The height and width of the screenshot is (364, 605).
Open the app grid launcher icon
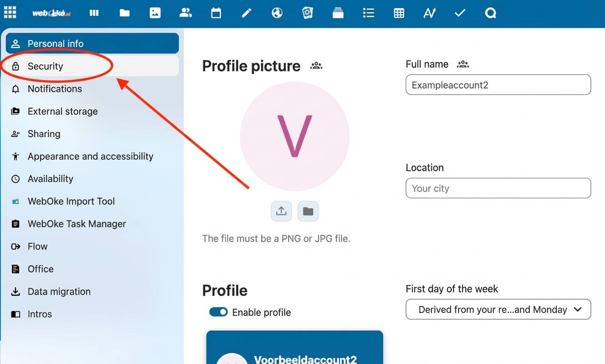pos(10,13)
